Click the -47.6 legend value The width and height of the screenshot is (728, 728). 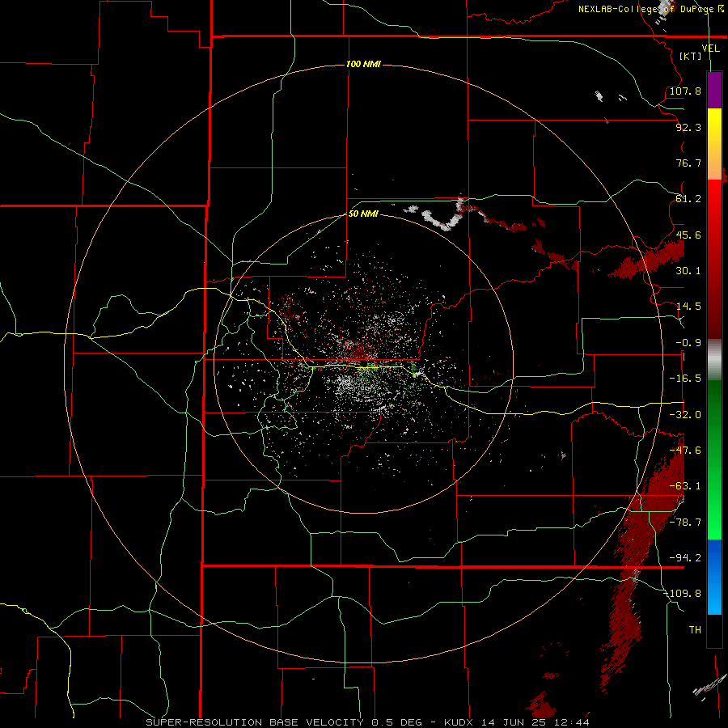[685, 451]
